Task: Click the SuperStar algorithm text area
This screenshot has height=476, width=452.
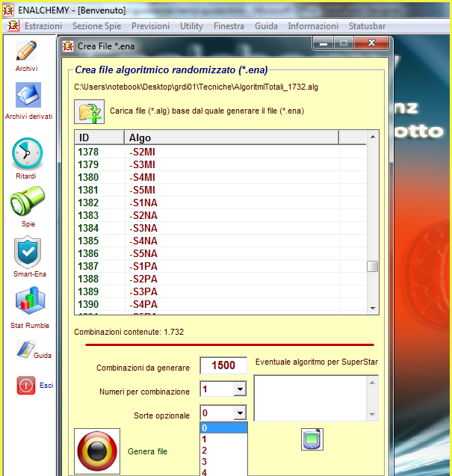Action: pos(310,398)
